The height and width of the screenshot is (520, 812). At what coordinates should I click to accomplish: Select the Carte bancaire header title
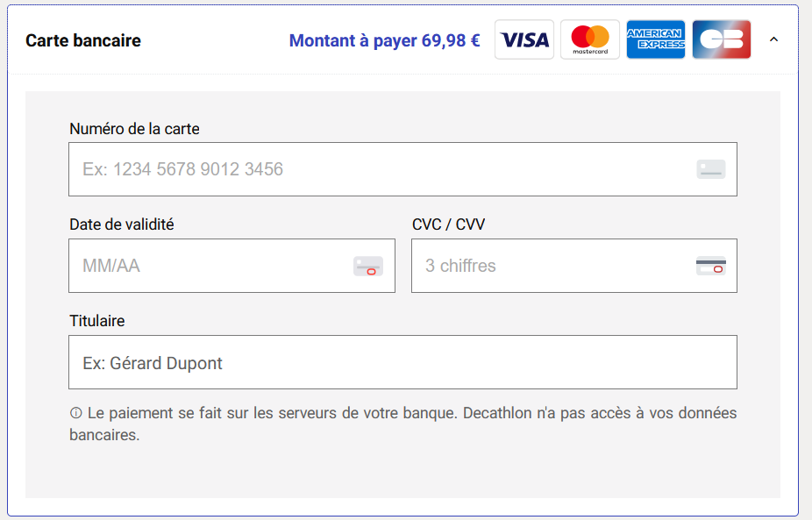click(x=83, y=40)
